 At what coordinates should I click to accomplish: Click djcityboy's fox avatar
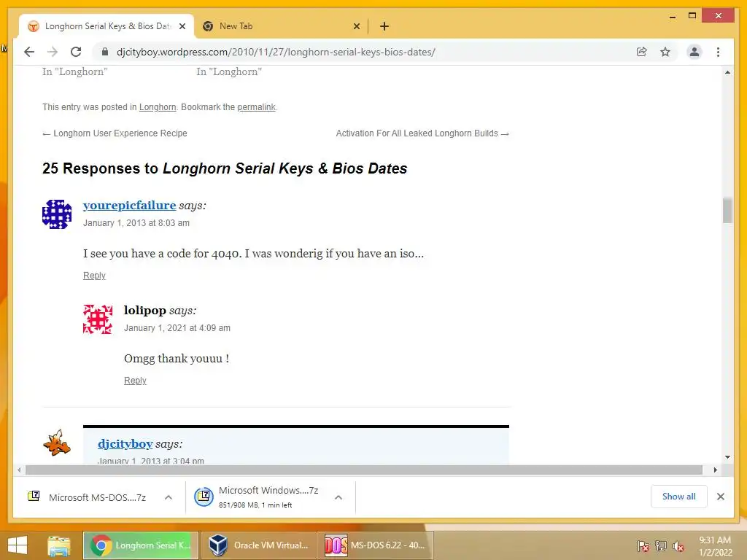[x=57, y=443]
